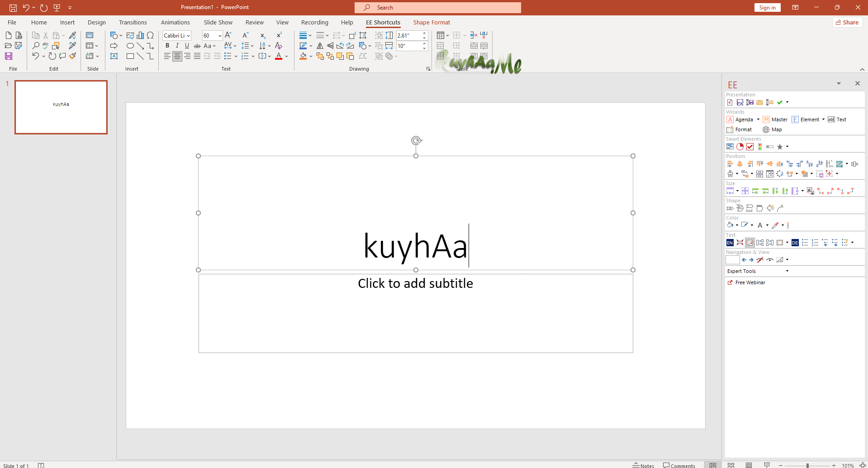Viewport: 868px width, 468px height.
Task: Click the Search box in title bar
Action: pos(438,7)
